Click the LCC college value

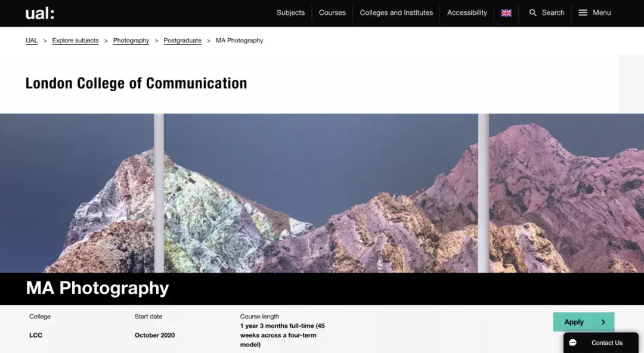[x=36, y=335]
